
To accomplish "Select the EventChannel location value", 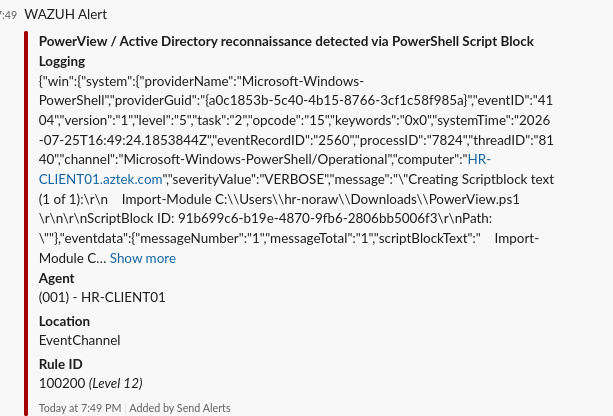I will [80, 341].
